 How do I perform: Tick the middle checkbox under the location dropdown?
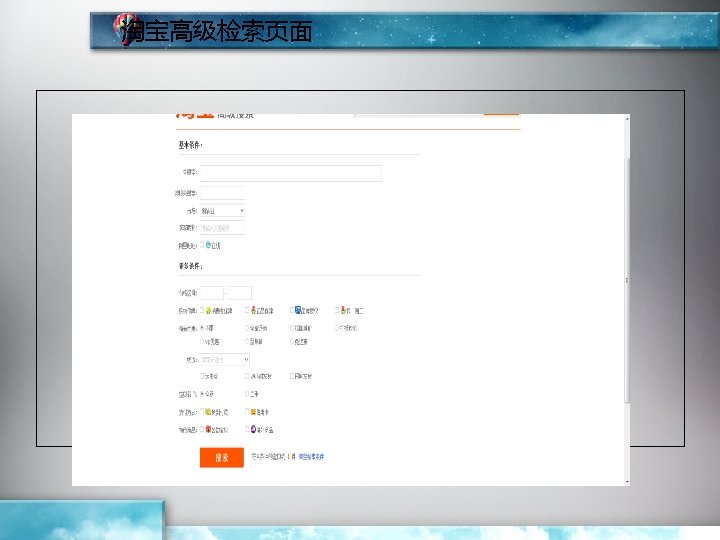(x=247, y=376)
